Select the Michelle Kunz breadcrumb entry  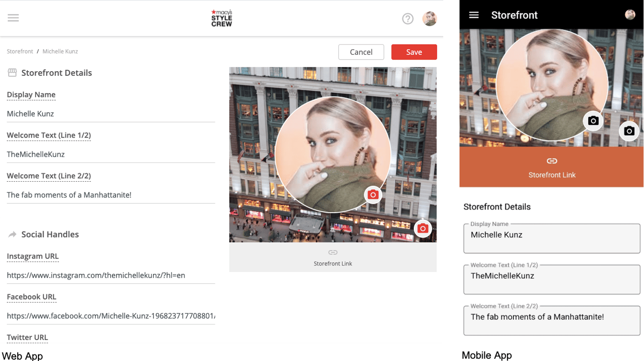(60, 51)
